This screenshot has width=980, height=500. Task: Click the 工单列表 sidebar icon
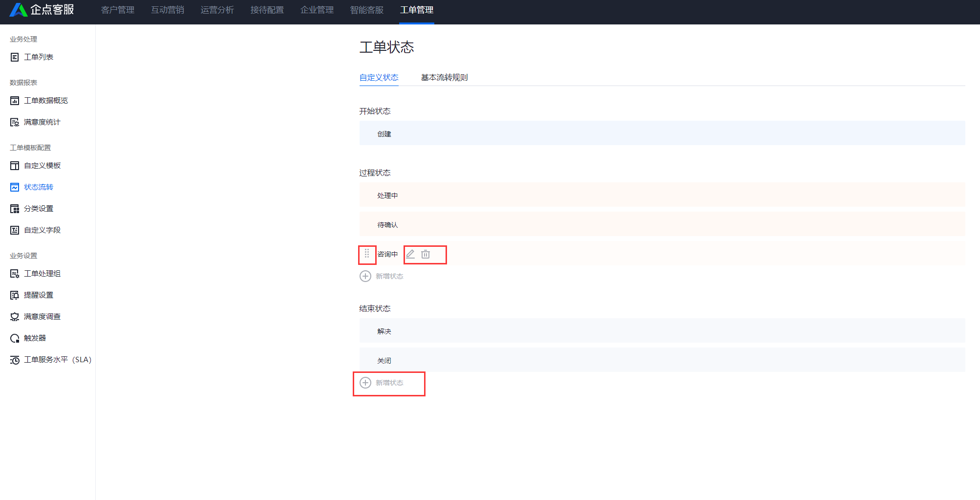coord(15,57)
